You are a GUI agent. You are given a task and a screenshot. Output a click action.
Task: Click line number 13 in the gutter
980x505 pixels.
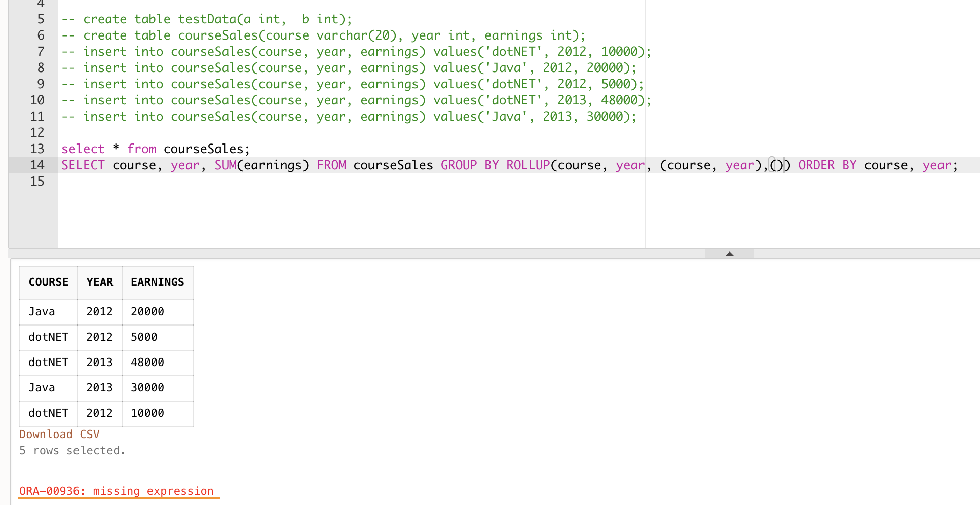[37, 149]
